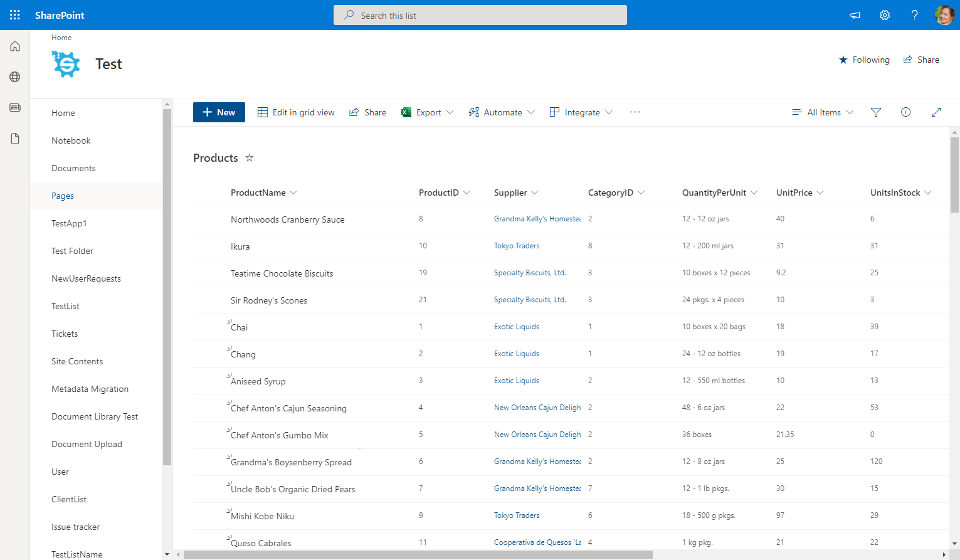
Task: Click the Home breadcrumb link
Action: [61, 38]
